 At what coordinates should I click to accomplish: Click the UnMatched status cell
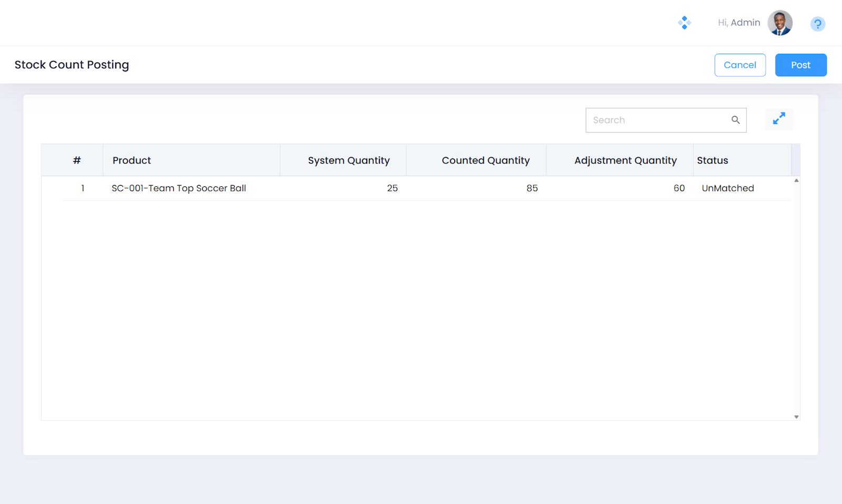click(727, 188)
